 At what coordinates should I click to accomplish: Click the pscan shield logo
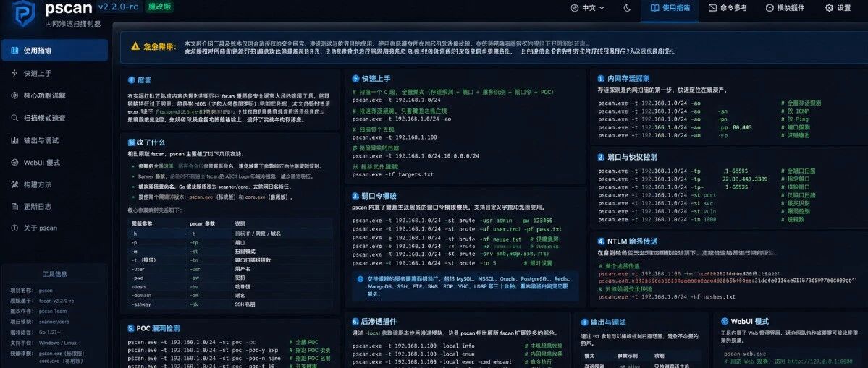pos(24,13)
